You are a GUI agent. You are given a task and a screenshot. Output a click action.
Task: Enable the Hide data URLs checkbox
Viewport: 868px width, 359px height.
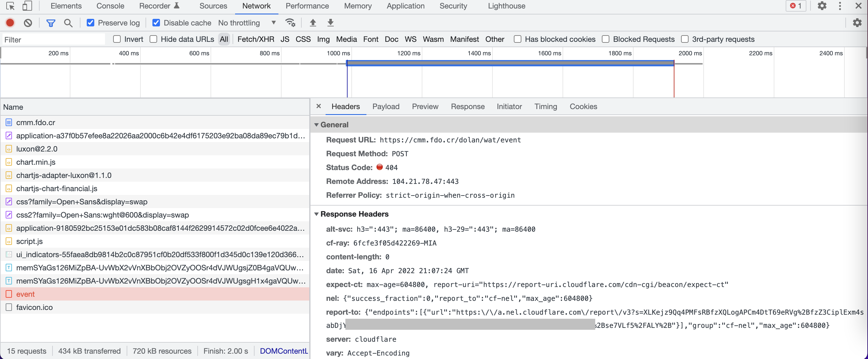coord(153,39)
